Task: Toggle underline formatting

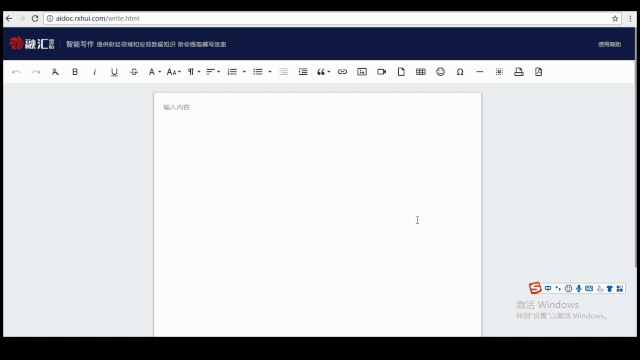Action: [114, 72]
